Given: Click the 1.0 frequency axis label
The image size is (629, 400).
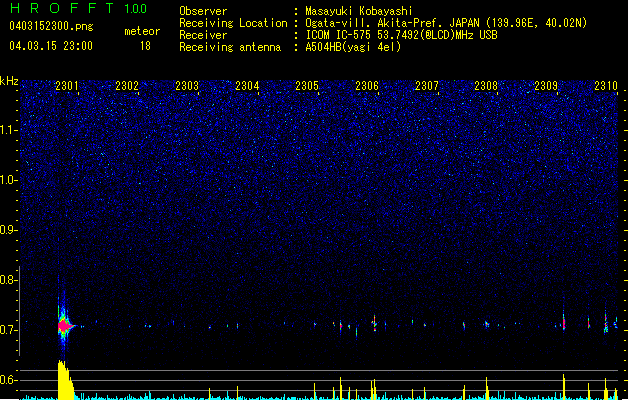Looking at the screenshot, I should [8, 180].
